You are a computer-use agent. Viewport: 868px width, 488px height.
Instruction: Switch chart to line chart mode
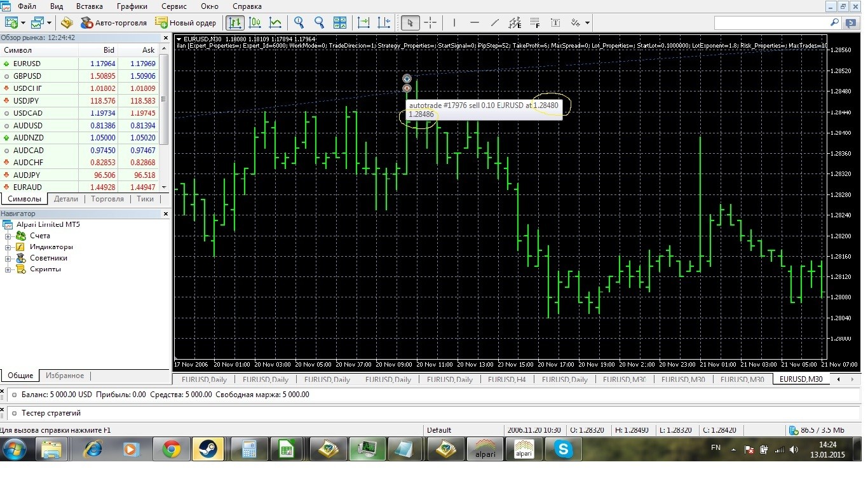pos(276,23)
